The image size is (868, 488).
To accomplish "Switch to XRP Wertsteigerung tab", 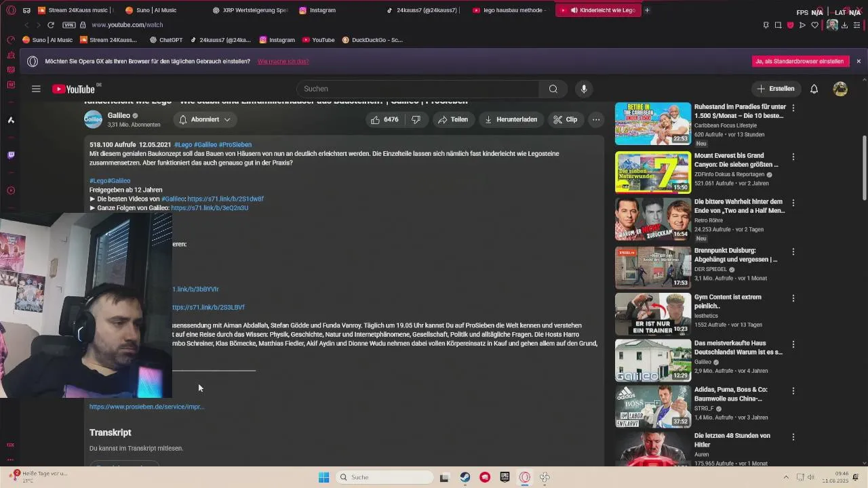I will coord(250,10).
